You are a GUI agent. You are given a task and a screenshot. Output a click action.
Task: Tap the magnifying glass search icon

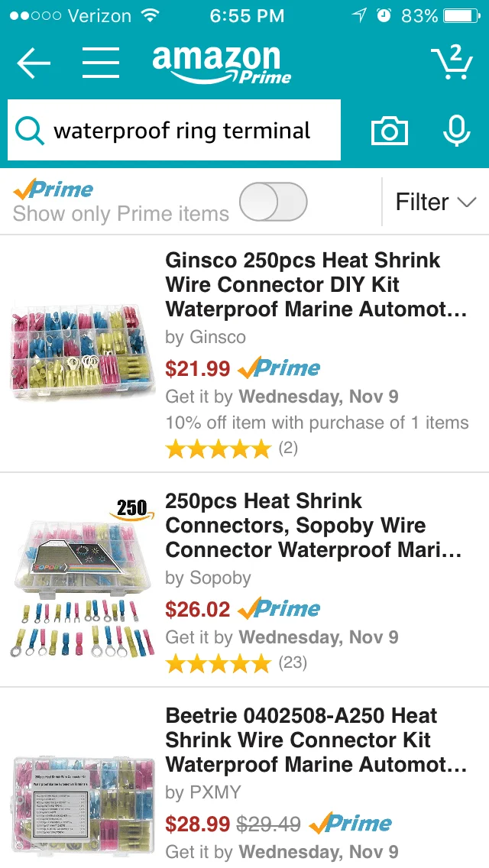[x=30, y=131]
